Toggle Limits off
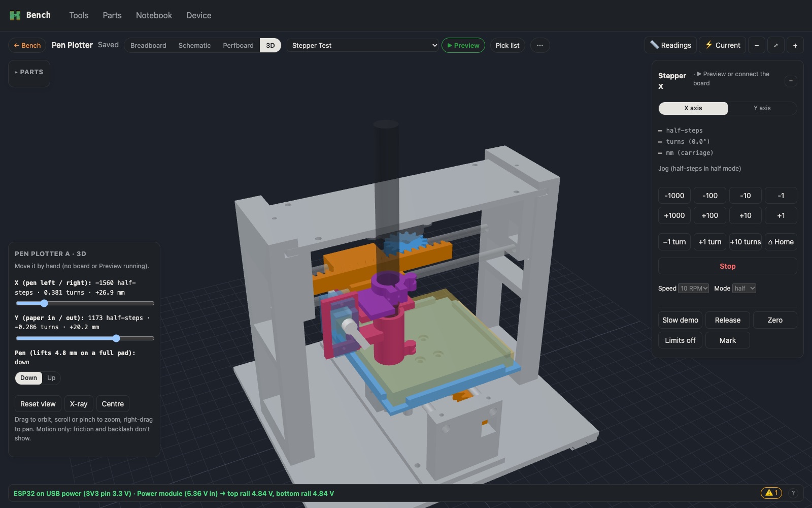 [680, 340]
